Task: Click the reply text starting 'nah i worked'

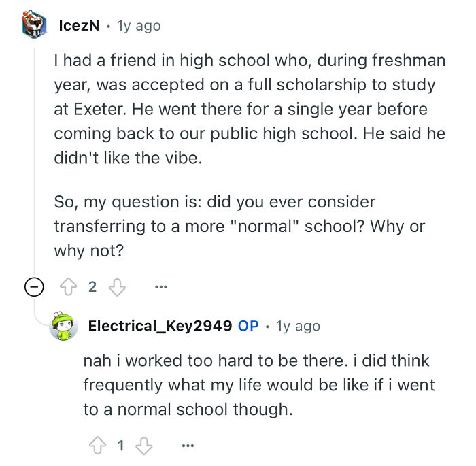Action: 258,386
